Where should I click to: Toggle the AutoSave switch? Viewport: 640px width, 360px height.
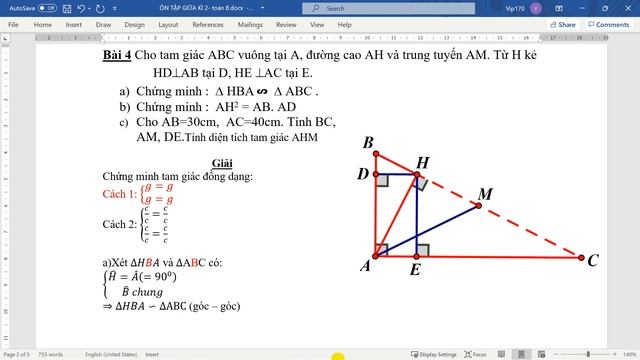point(47,8)
